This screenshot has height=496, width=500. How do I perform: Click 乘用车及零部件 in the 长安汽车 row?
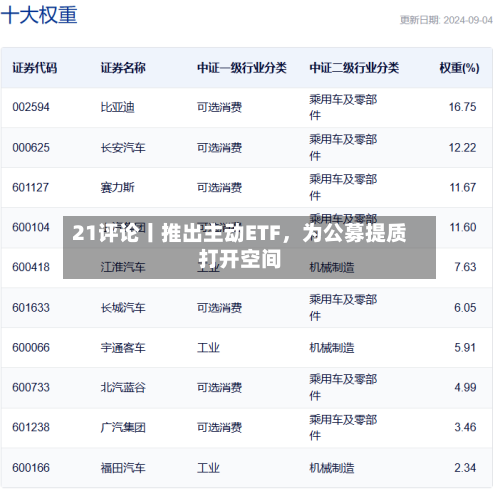coord(343,147)
